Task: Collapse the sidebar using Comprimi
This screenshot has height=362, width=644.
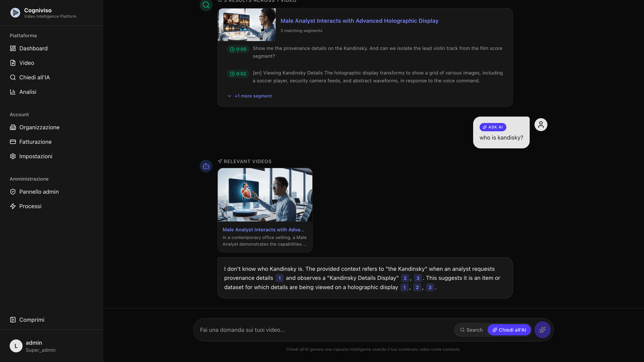Action: pos(27,320)
